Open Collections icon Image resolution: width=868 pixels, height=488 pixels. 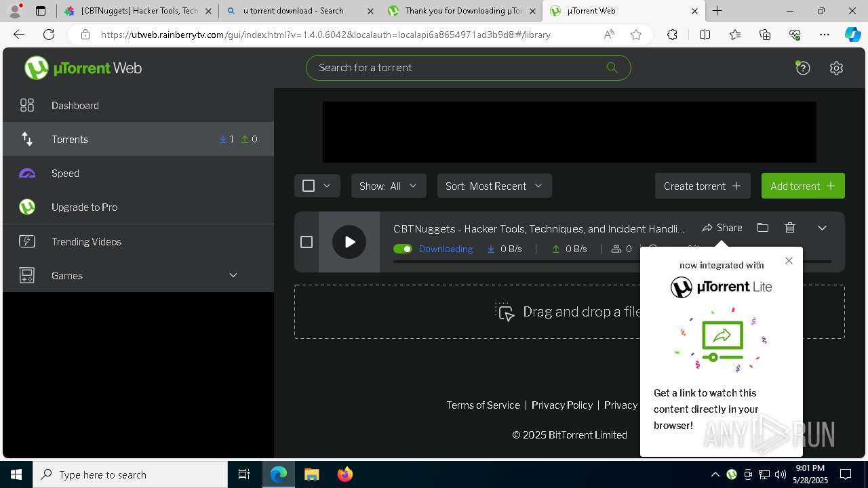765,35
